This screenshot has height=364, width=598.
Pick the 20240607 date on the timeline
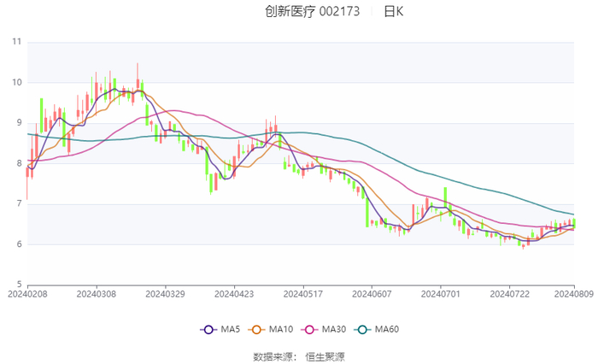point(372,293)
